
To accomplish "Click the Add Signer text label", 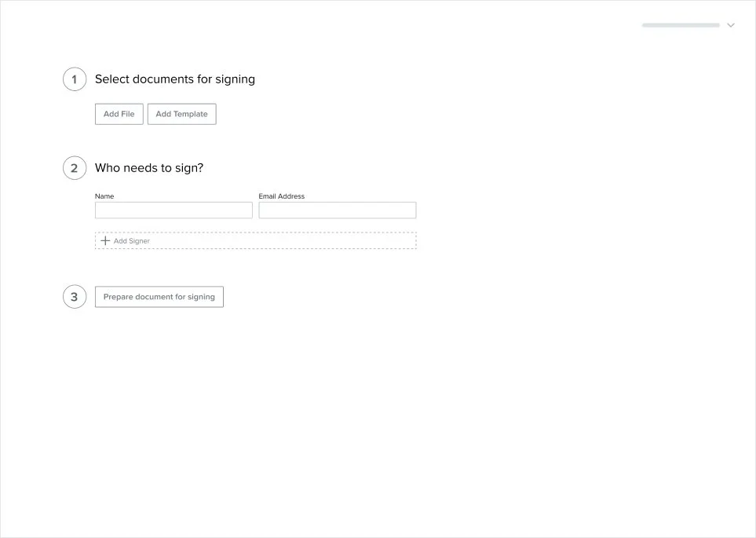I will [132, 241].
